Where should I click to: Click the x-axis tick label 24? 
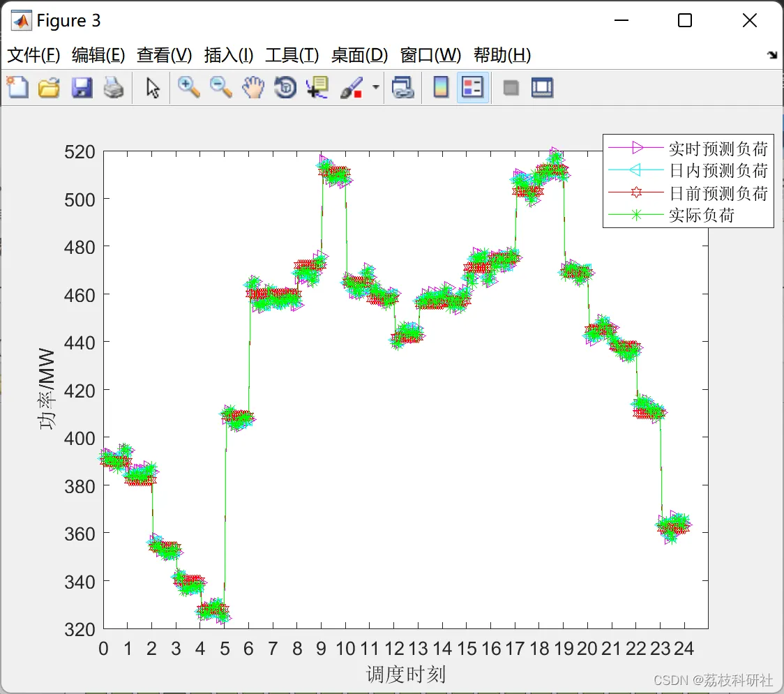[684, 649]
